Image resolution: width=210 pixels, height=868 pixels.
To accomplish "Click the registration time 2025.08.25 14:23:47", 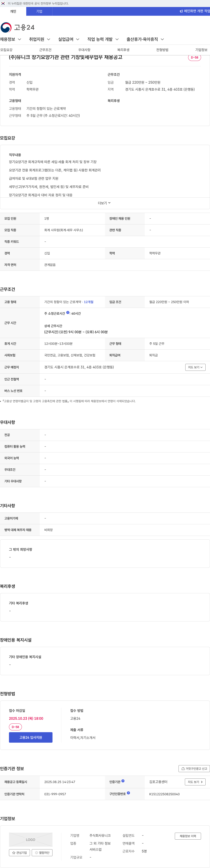I will [60, 782].
